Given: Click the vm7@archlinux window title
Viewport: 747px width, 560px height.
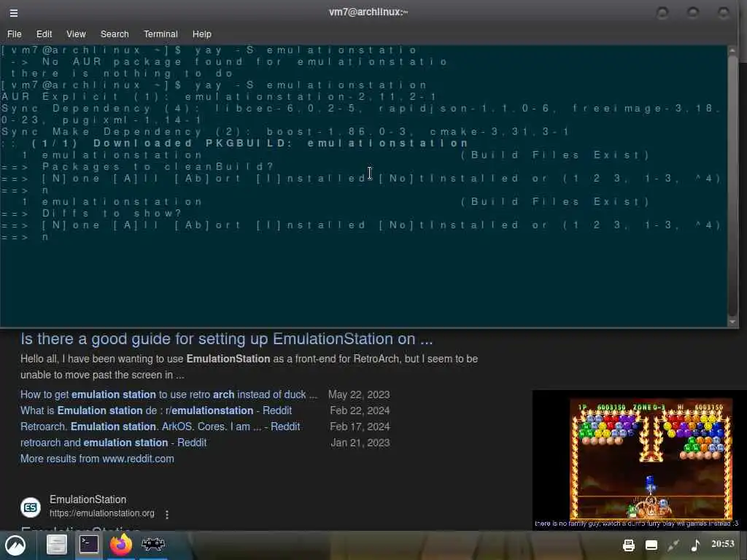Looking at the screenshot, I should point(368,12).
